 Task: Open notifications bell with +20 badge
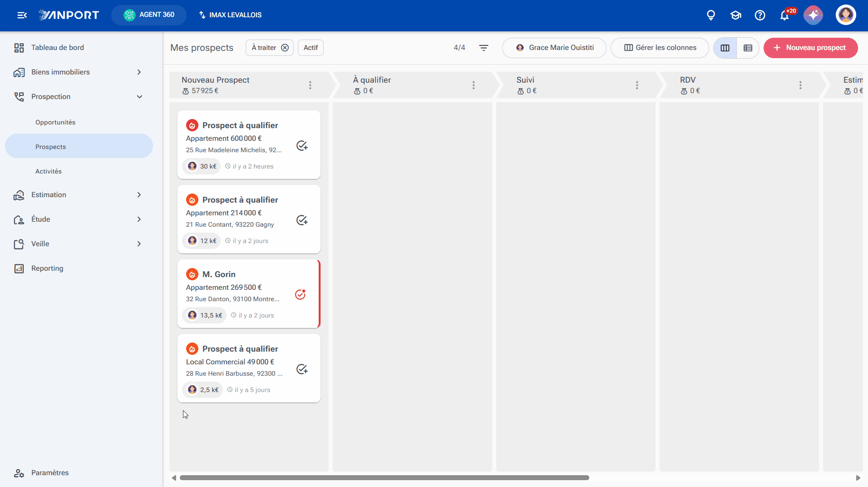pyautogui.click(x=785, y=15)
